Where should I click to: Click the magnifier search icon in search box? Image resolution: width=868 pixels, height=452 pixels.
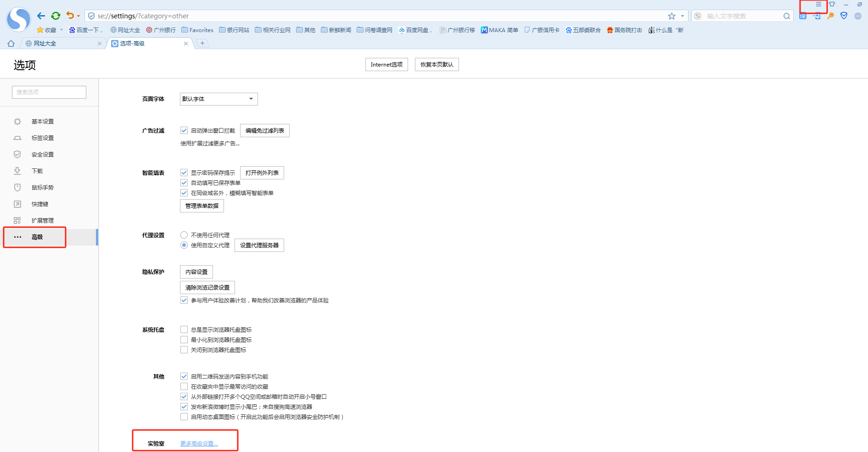click(x=787, y=16)
